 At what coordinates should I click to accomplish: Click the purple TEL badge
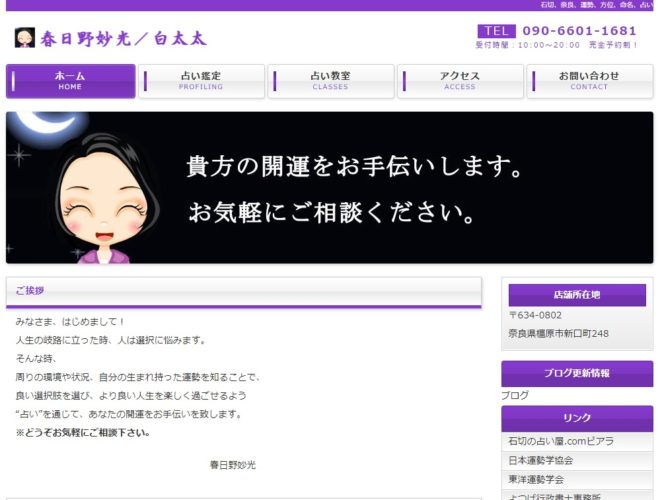pos(497,31)
